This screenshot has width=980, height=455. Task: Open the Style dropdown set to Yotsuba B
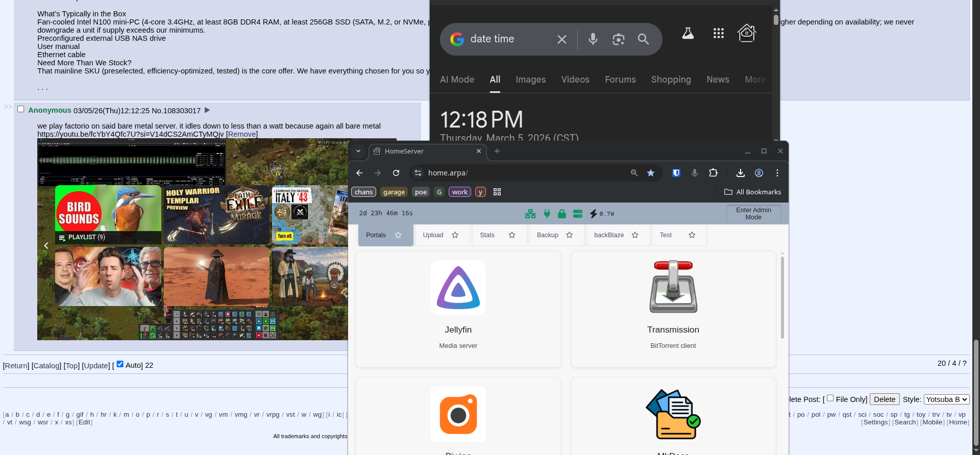tap(946, 399)
